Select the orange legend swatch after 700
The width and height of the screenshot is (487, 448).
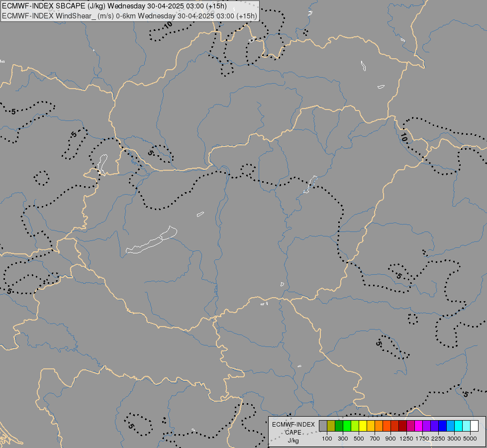[379, 426]
